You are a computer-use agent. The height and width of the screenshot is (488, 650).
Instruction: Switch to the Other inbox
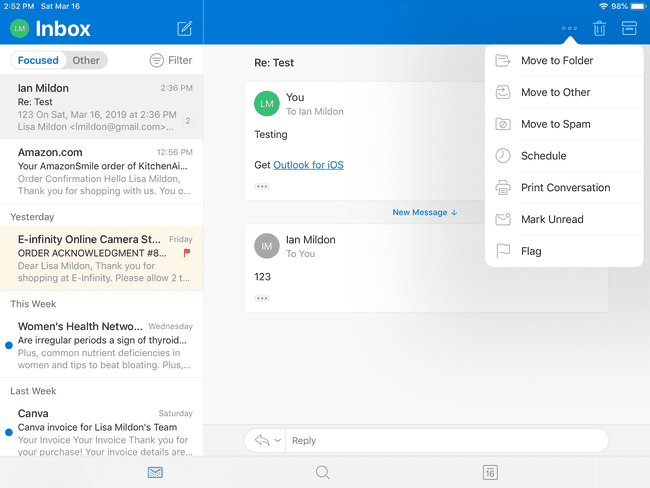[x=86, y=61]
